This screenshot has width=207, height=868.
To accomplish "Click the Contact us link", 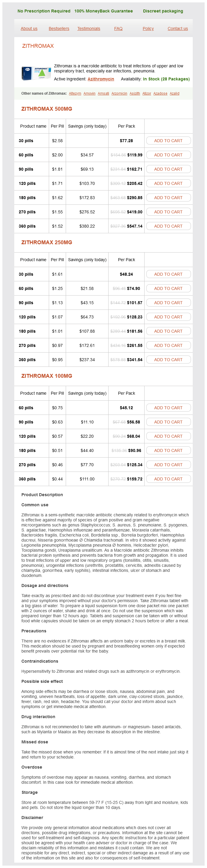I will [x=178, y=29].
